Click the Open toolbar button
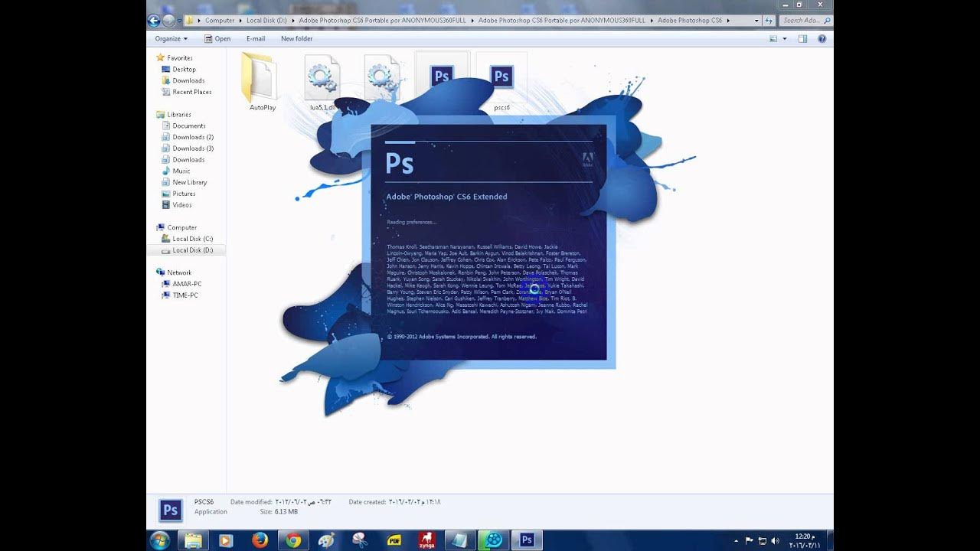Viewport: 980px width, 551px height. 217,38
